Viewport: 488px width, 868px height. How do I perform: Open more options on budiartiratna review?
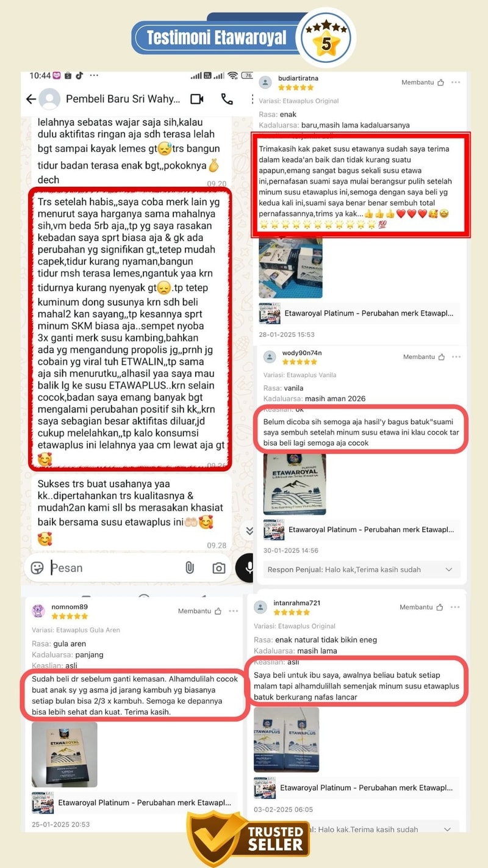tap(456, 82)
